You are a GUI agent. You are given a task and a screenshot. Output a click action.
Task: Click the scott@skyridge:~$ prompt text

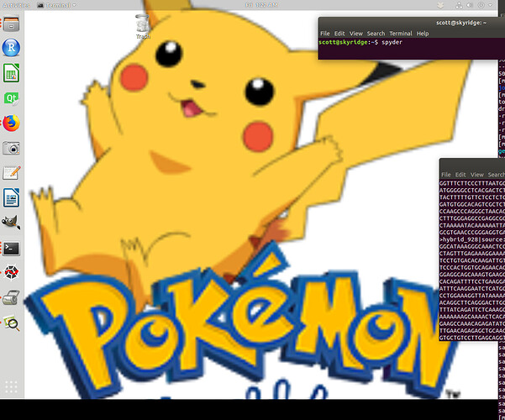[349, 42]
